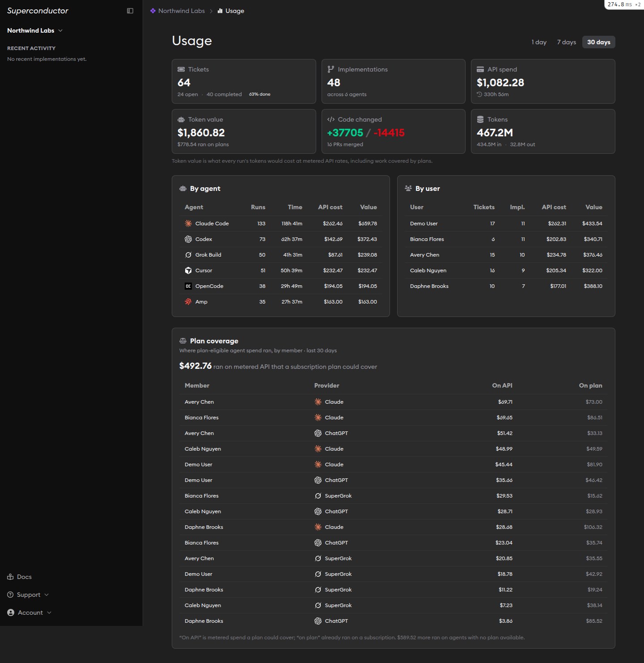Click the Provider column header

pos(326,385)
